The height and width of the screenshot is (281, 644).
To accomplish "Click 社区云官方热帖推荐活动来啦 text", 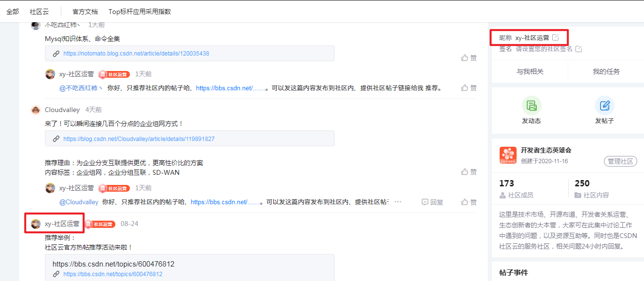I will (89, 247).
